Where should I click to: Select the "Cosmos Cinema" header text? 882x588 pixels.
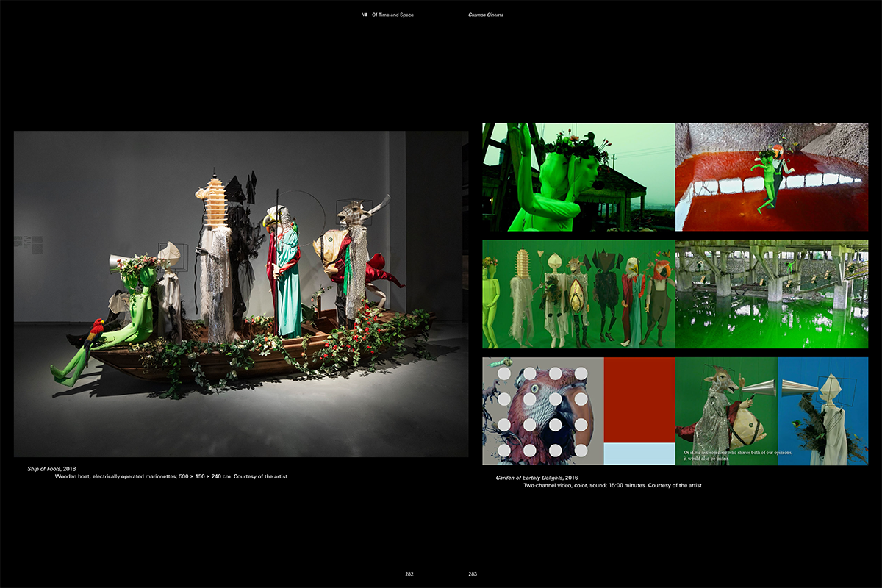[486, 15]
